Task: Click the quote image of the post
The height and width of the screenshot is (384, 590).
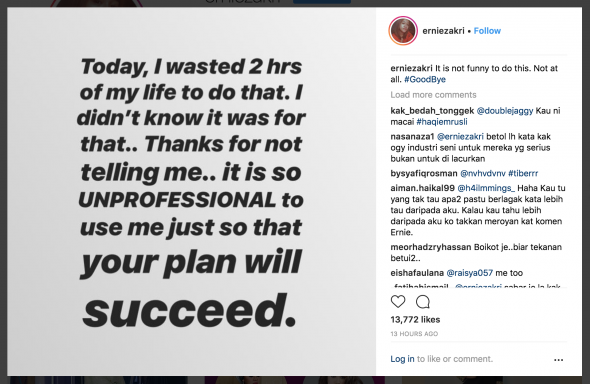Action: tap(192, 191)
